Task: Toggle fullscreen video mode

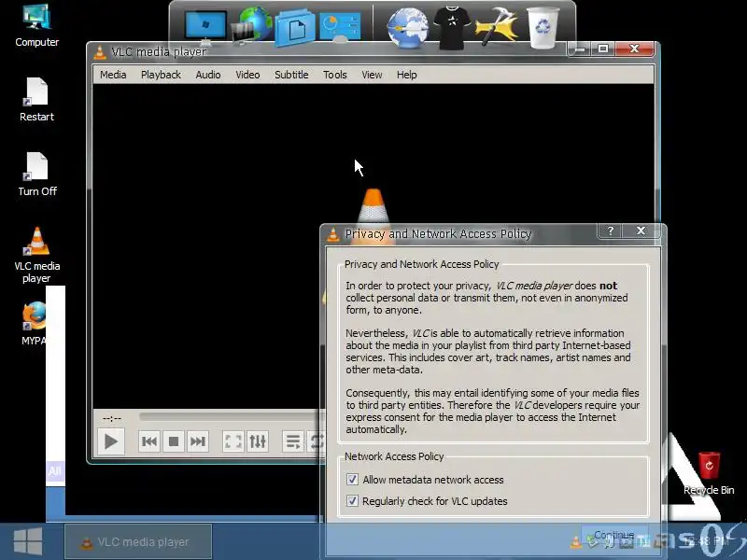Action: point(233,441)
